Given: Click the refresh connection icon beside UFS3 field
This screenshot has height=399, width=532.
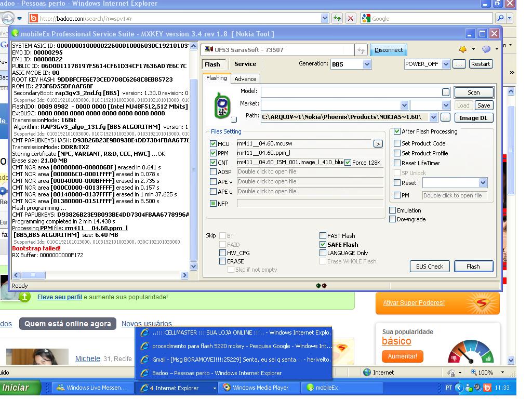Looking at the screenshot, I should coord(361,50).
